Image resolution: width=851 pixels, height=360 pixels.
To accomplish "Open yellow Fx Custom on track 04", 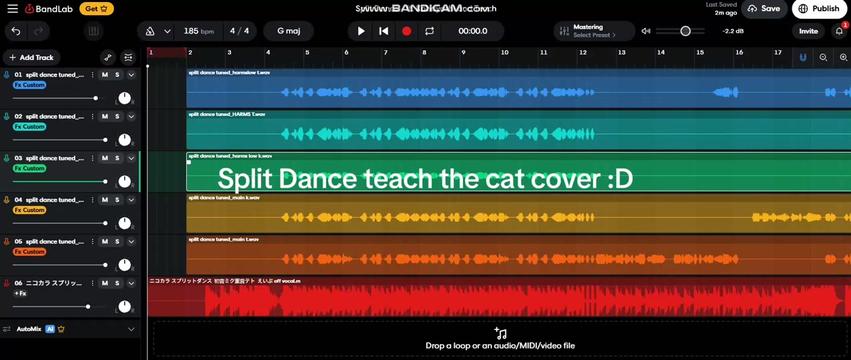I will [29, 210].
